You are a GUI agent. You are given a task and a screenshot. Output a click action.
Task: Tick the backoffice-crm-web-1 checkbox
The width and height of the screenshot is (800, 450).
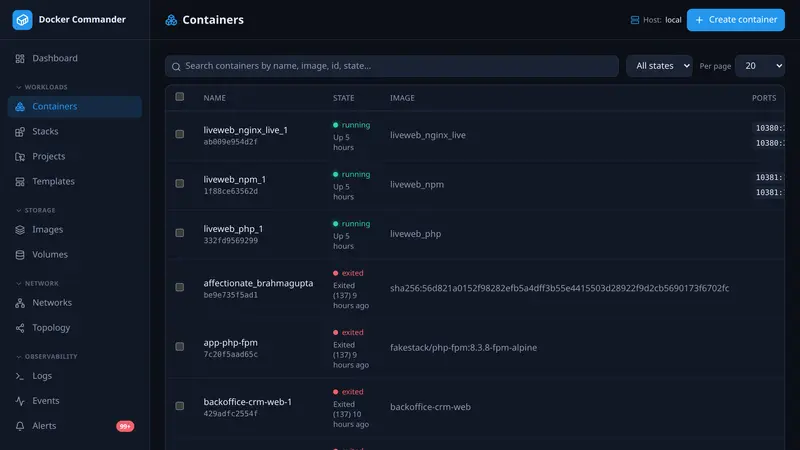point(180,406)
